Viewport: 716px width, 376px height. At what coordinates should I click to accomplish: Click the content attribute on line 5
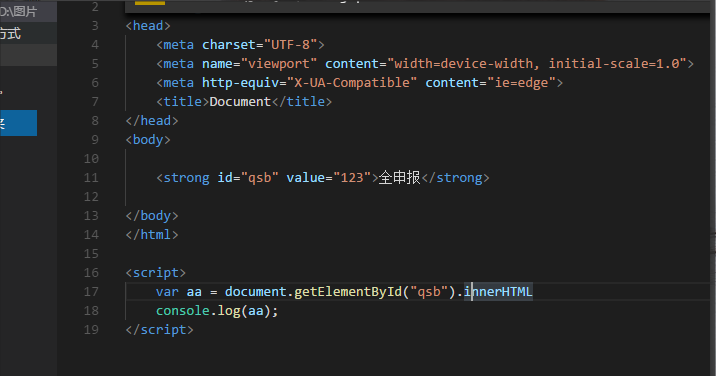[352, 64]
